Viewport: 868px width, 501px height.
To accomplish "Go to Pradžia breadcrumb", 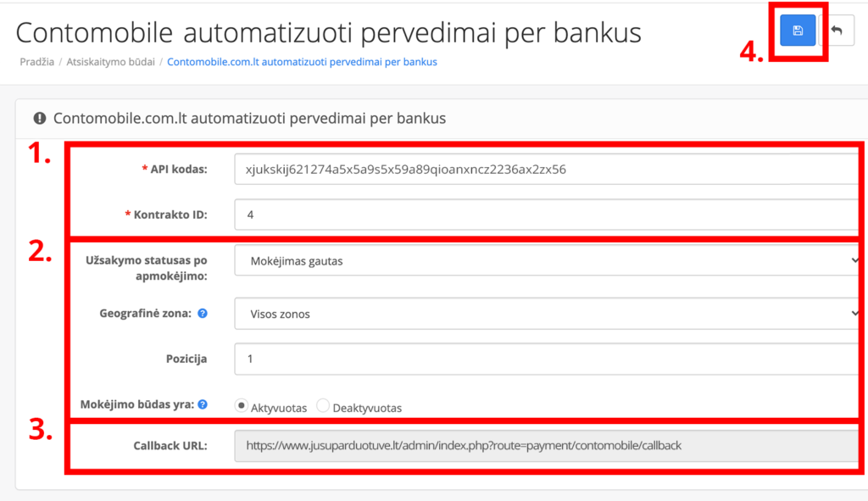I will (37, 62).
